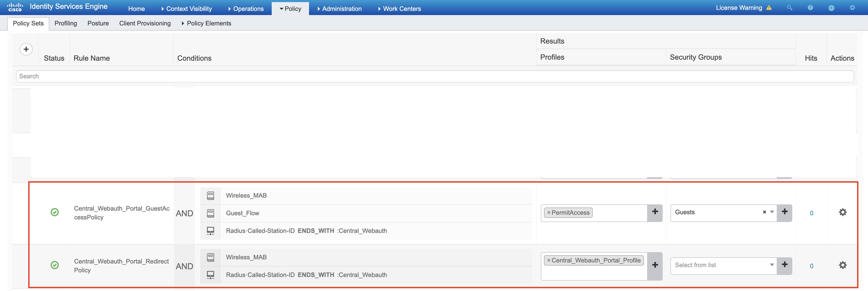Toggle status icon of GuestAccessPolicy rule
The width and height of the screenshot is (868, 291).
coord(55,212)
